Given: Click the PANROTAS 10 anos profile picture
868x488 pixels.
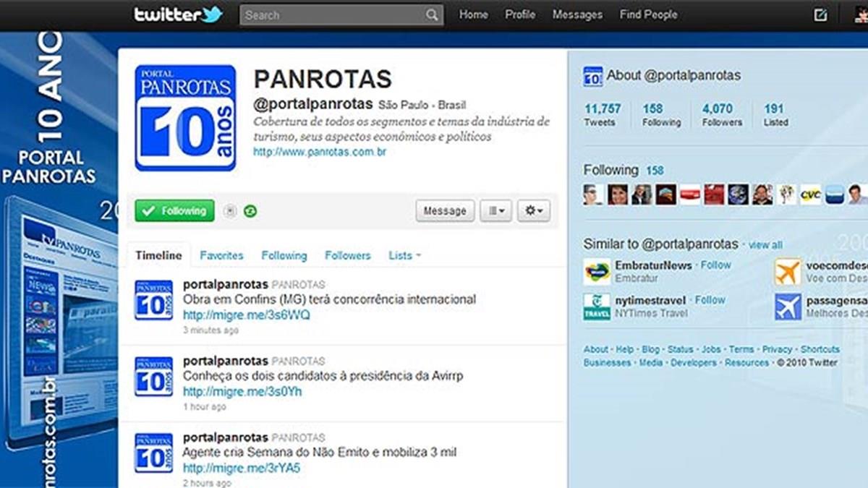Looking at the screenshot, I should pyautogui.click(x=185, y=118).
